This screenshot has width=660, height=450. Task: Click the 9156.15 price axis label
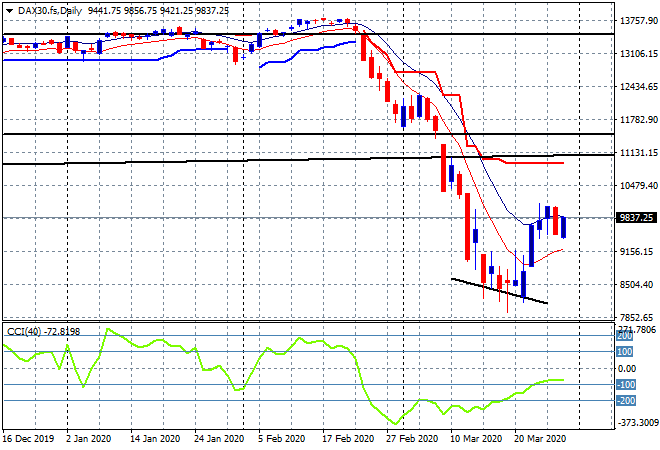pos(637,252)
